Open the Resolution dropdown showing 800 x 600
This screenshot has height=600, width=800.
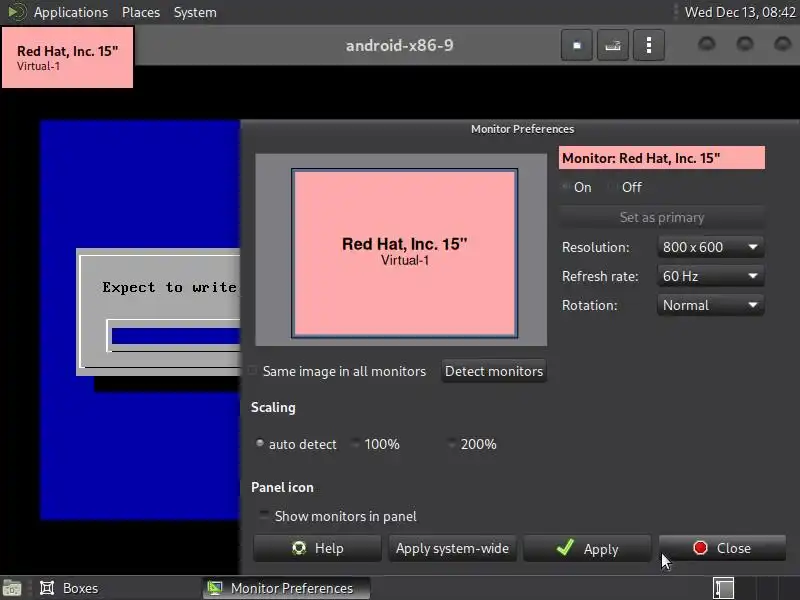click(711, 247)
